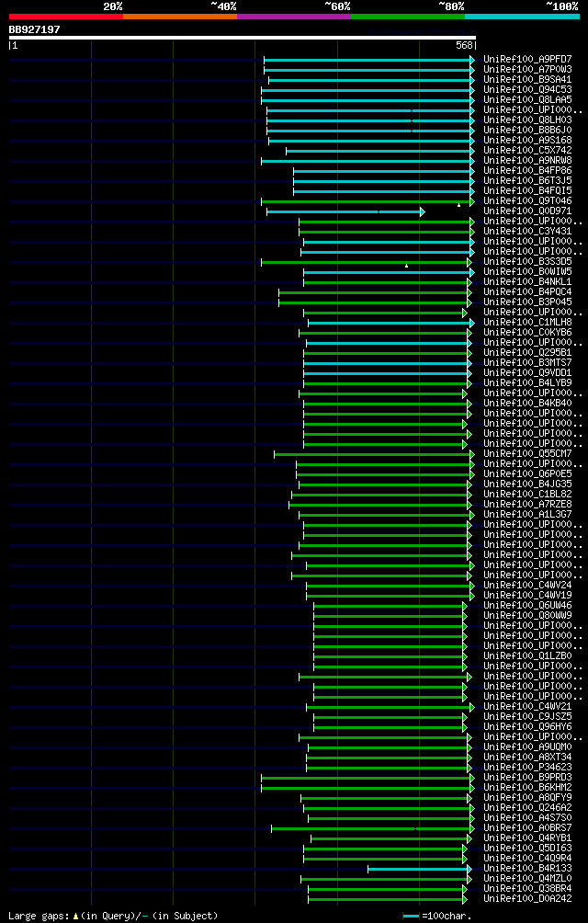Screen dimensions: 588x923
Task: Click the UniRef100_Q0D971 entry
Action: 527,211
